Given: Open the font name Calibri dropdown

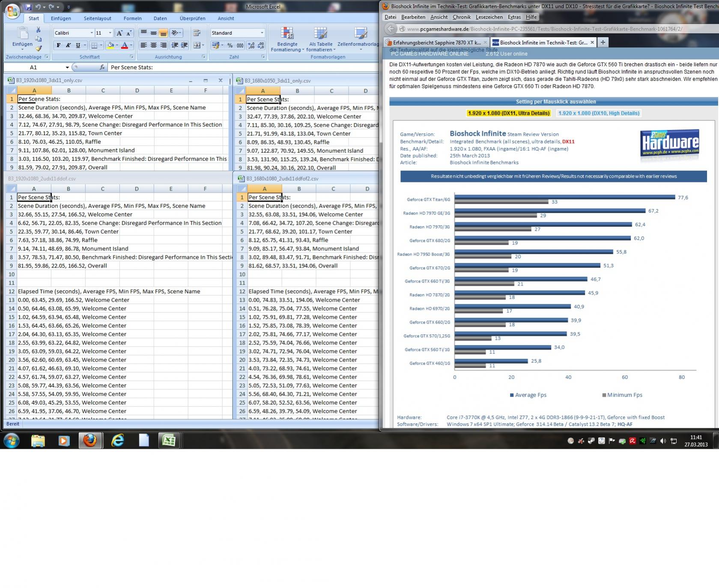Looking at the screenshot, I should click(x=92, y=33).
